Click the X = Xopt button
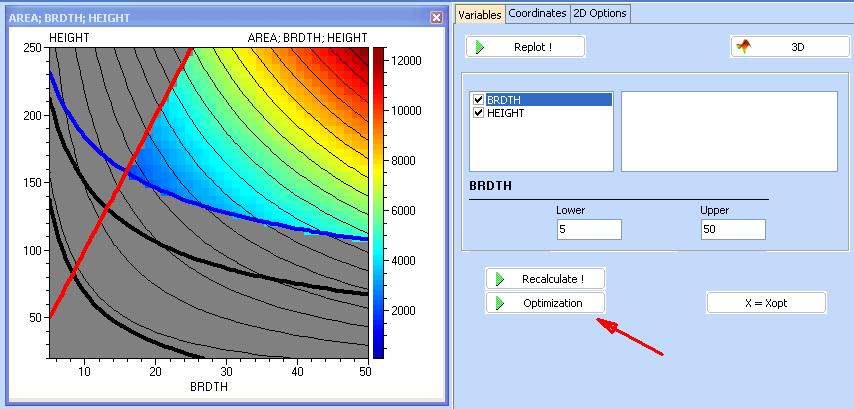This screenshot has width=854, height=409. click(x=766, y=303)
